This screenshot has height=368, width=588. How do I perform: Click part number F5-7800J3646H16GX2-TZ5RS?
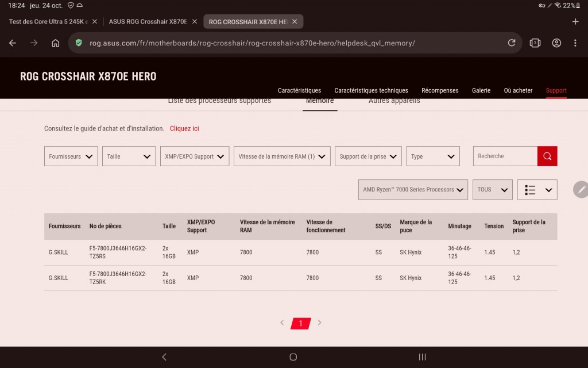tap(118, 252)
